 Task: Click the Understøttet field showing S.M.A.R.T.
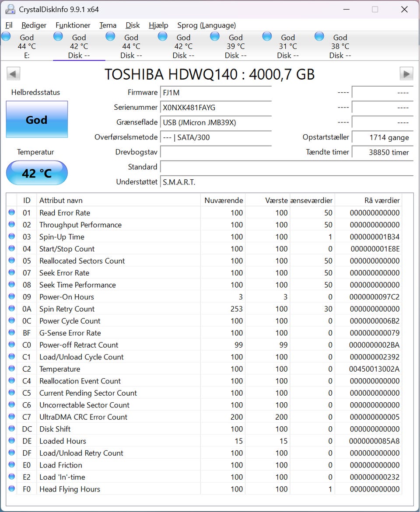pos(287,182)
